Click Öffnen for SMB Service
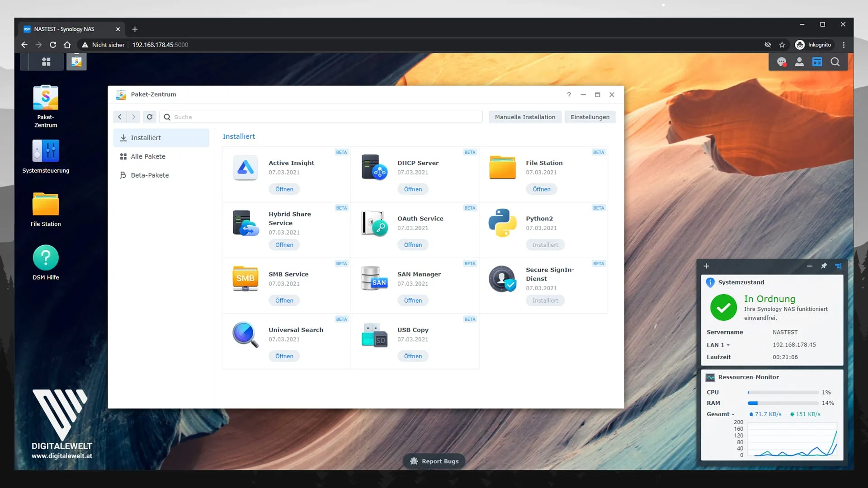The width and height of the screenshot is (868, 488). point(284,300)
